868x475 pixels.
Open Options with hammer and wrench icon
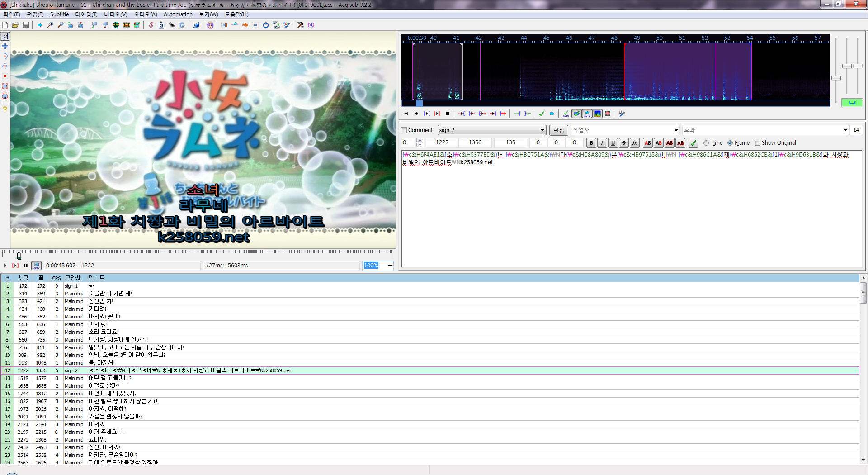tap(301, 25)
